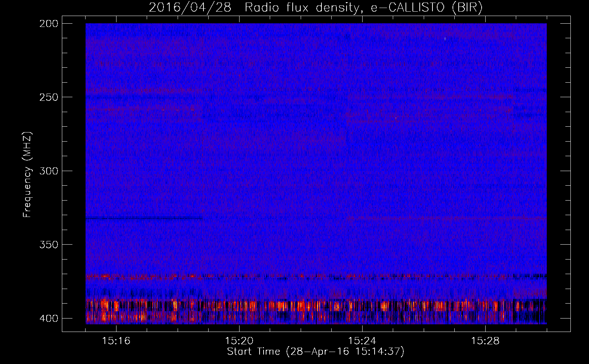
Task: Click the 300 frequency tick label
Action: click(x=48, y=171)
